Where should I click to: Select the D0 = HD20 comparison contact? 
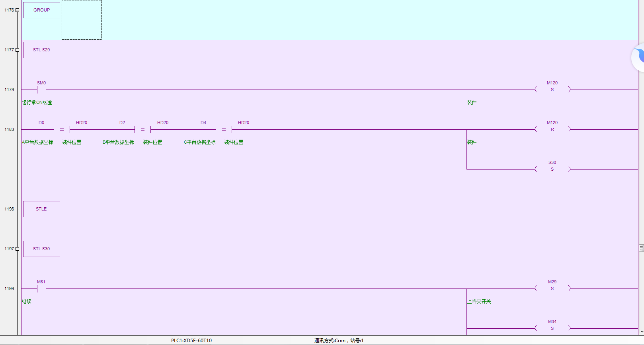click(x=62, y=129)
